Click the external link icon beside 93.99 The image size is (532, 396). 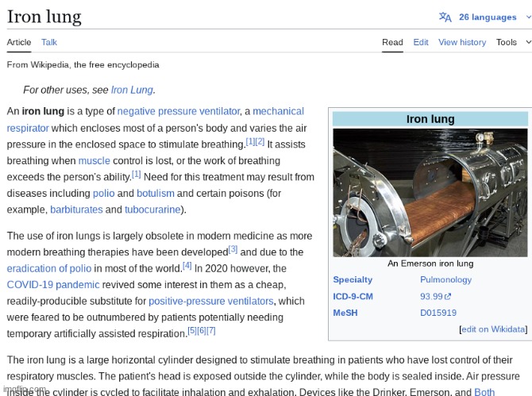[x=448, y=297]
